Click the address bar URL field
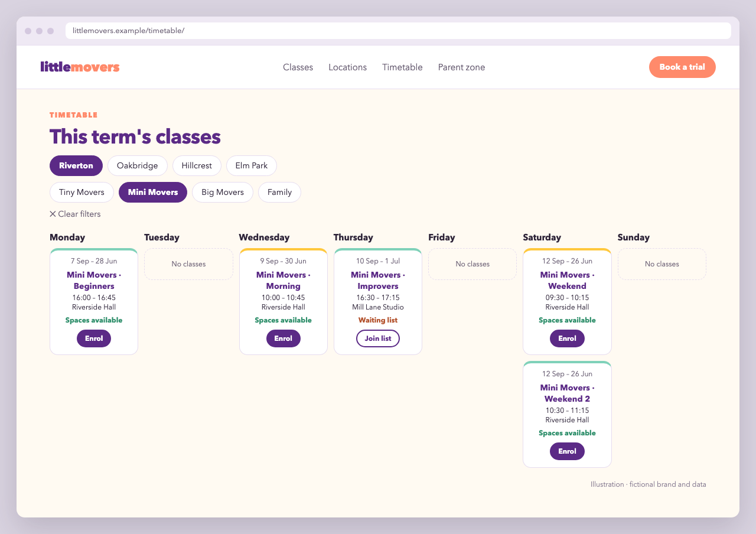Viewport: 756px width, 534px height. (x=398, y=31)
